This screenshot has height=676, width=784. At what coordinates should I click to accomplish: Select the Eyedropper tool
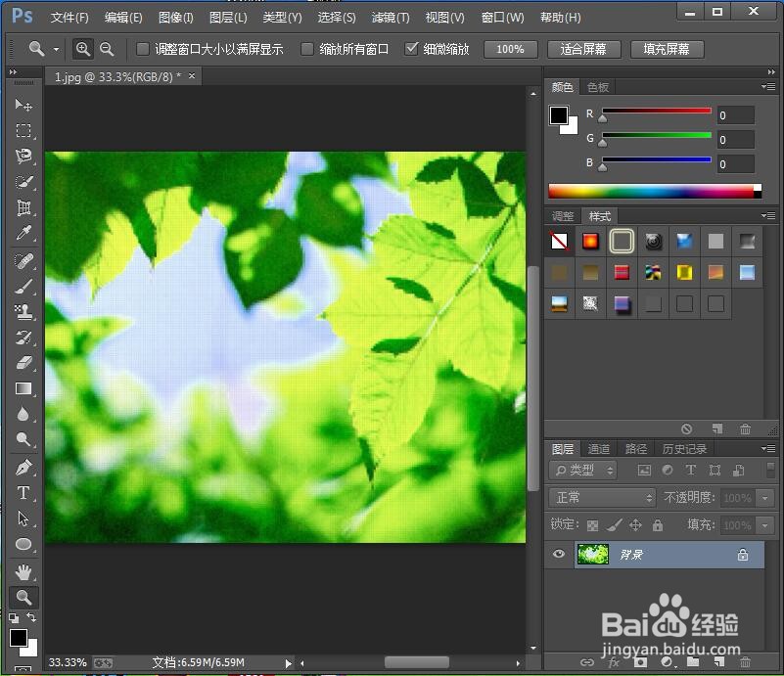23,233
